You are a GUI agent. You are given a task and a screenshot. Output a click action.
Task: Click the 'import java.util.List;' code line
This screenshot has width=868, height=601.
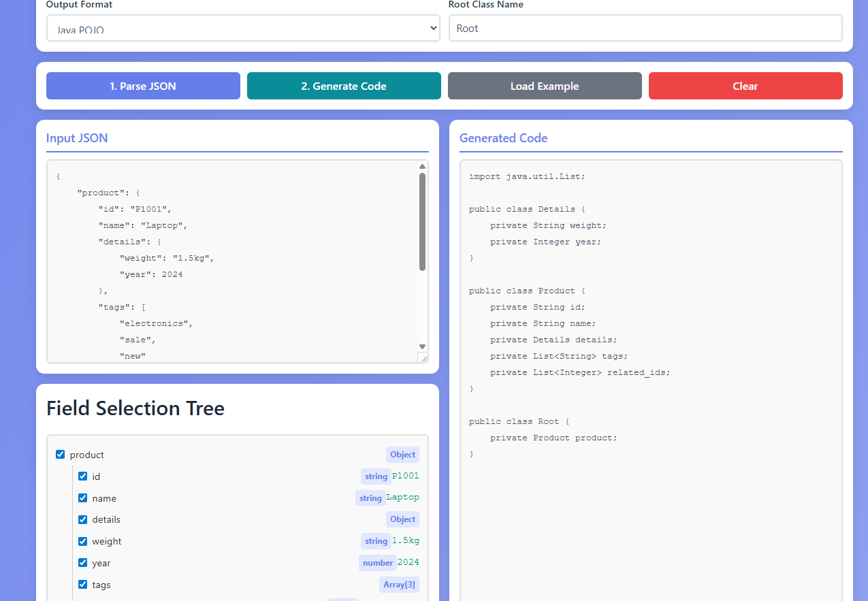527,176
